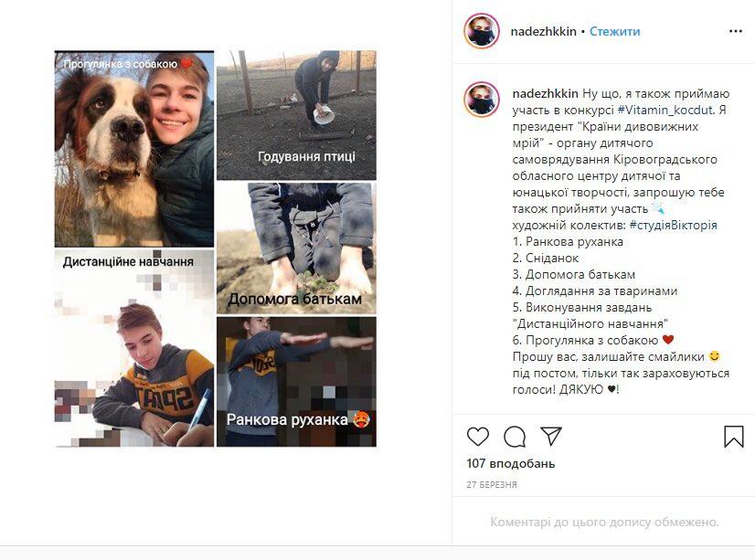Save the post with the bookmark icon
This screenshot has height=560, width=755.
click(733, 437)
